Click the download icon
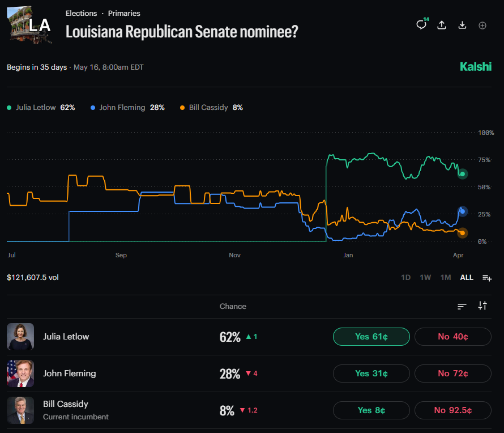The image size is (504, 433). point(462,25)
